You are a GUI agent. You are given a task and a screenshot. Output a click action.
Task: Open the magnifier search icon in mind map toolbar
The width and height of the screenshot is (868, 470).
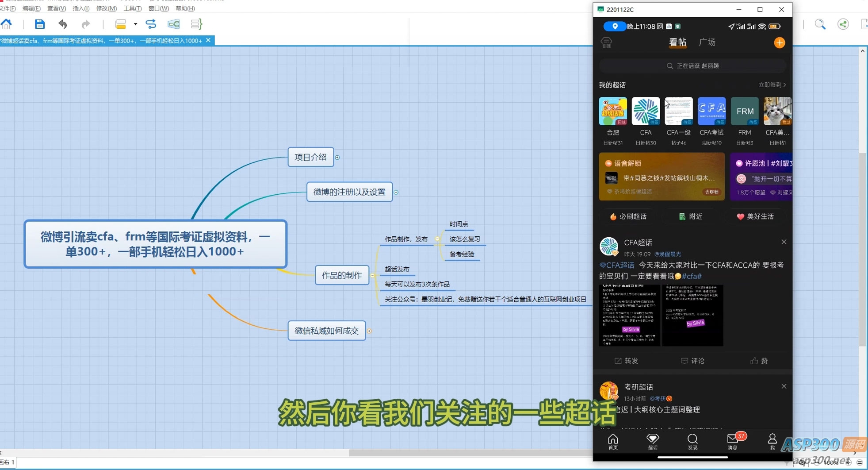[x=820, y=24]
